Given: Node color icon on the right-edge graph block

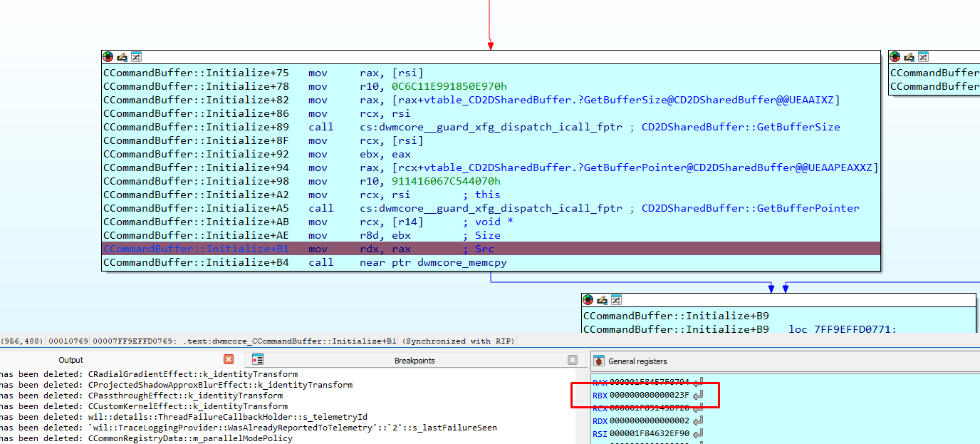Looking at the screenshot, I should coord(895,57).
